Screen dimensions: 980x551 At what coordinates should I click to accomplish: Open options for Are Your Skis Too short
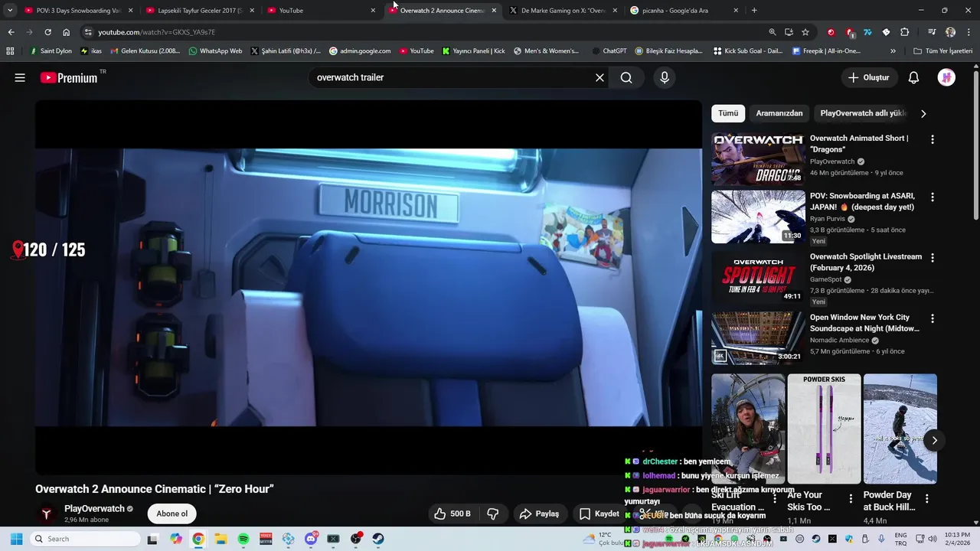pyautogui.click(x=851, y=498)
